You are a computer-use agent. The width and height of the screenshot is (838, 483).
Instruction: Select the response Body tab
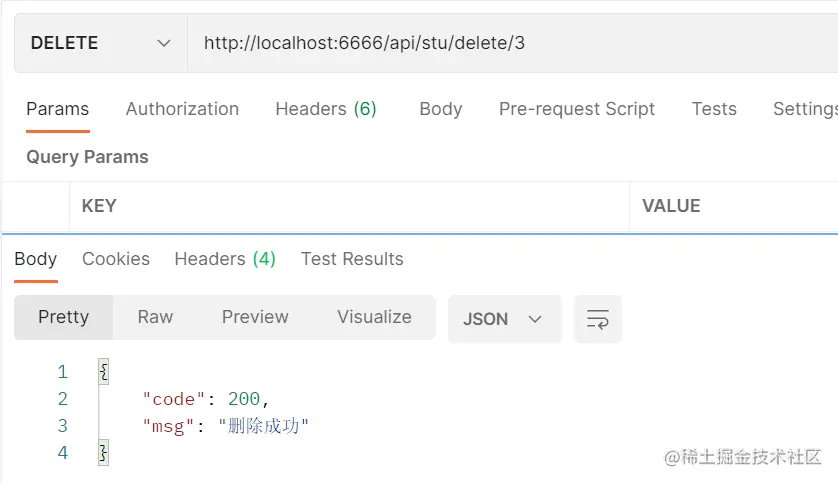(35, 259)
